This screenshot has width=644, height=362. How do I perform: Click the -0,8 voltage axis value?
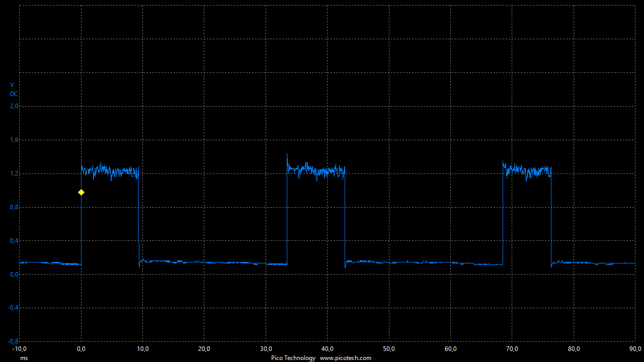click(x=13, y=341)
